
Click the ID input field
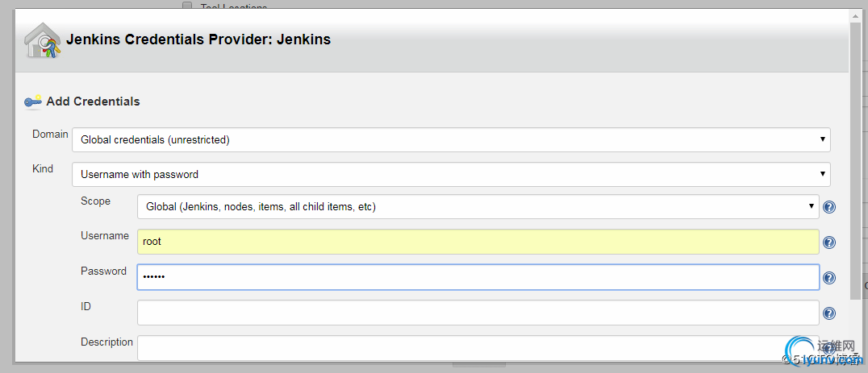[x=478, y=313]
